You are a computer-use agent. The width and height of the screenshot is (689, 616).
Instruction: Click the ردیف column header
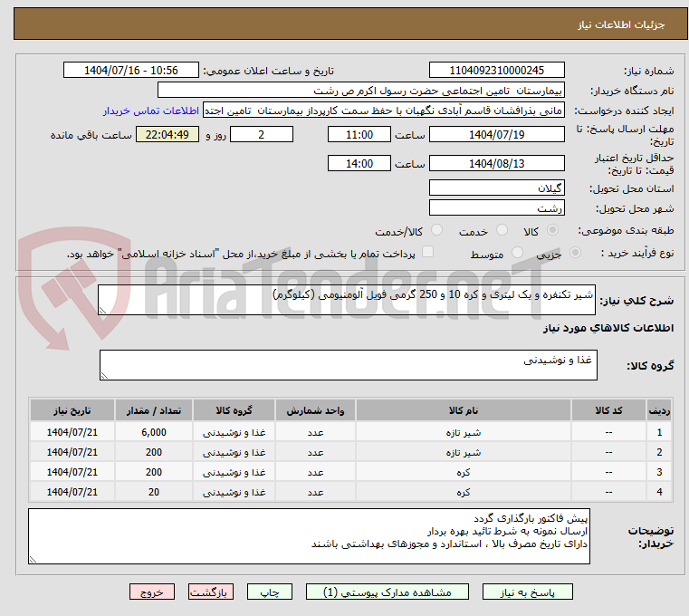tap(659, 410)
